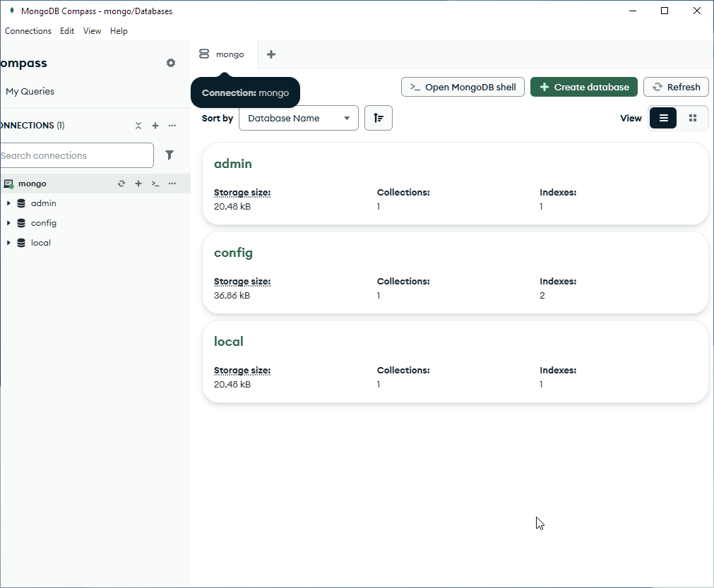Screen dimensions: 714x588
Task: Create database plus icon on mongo row
Action: pyautogui.click(x=138, y=184)
